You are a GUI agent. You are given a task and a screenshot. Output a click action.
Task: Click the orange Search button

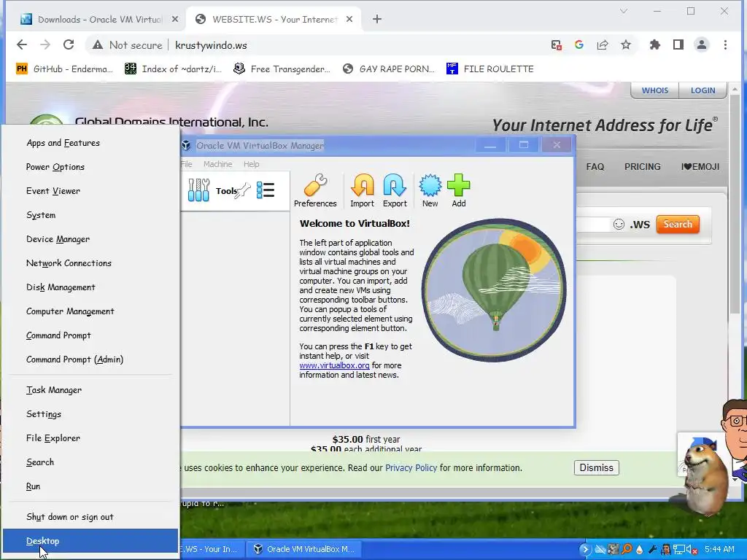[678, 225]
